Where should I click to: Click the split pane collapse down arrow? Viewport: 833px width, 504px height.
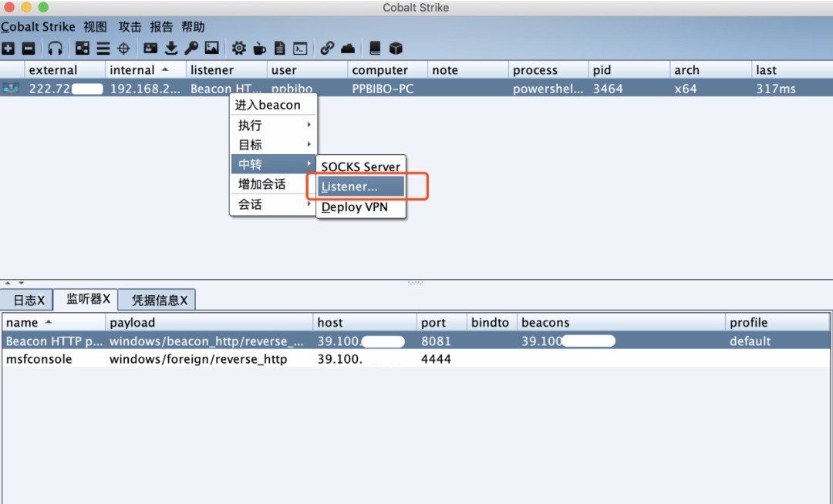(x=22, y=284)
